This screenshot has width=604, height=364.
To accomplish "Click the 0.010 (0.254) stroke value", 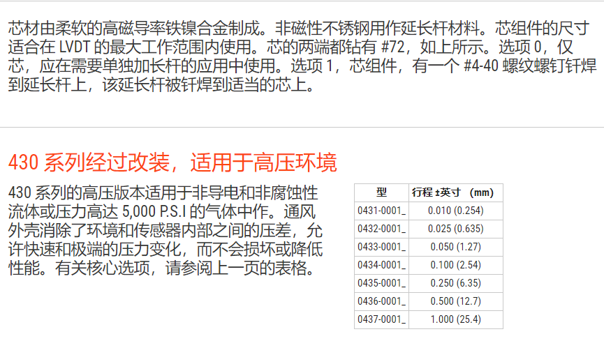I will coord(455,211).
